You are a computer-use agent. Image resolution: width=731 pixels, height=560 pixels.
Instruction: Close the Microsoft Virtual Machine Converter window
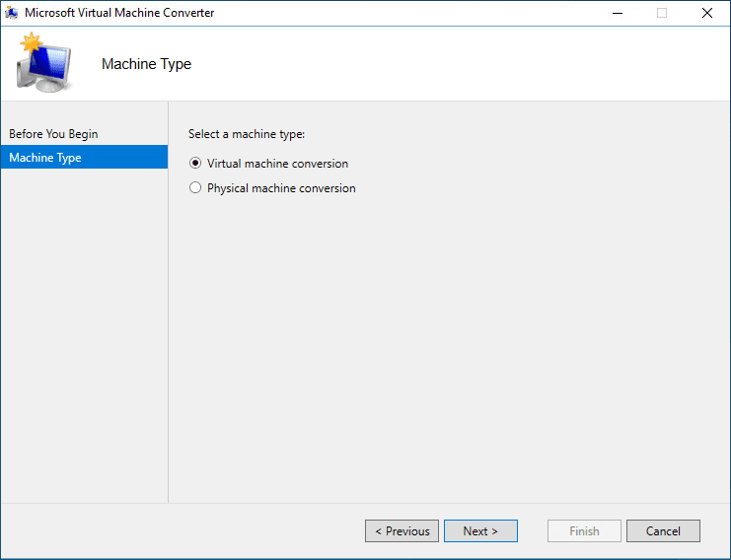point(706,13)
